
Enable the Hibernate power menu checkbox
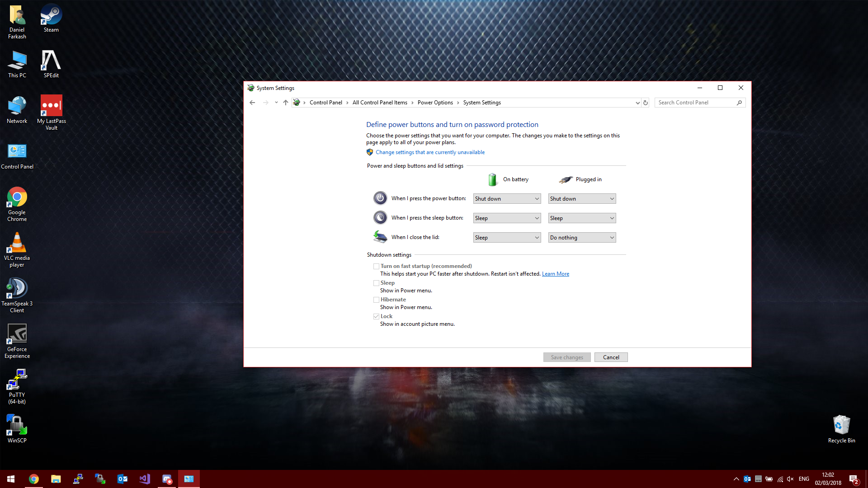click(376, 300)
